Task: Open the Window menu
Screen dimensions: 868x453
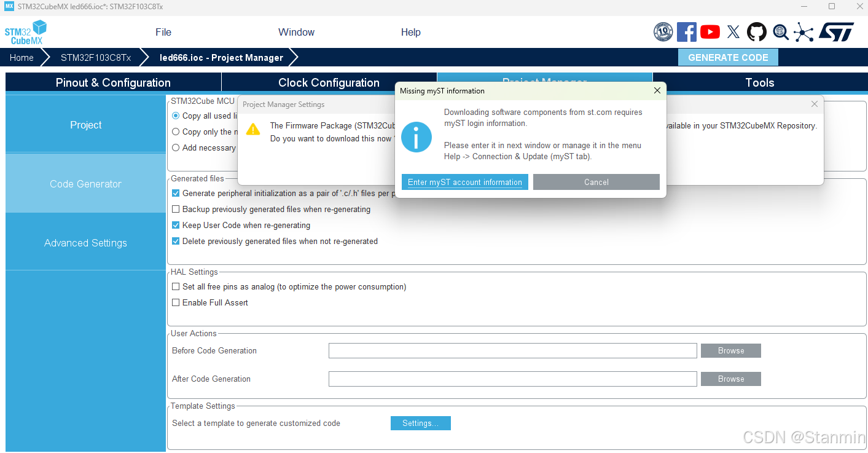Action: (x=296, y=32)
